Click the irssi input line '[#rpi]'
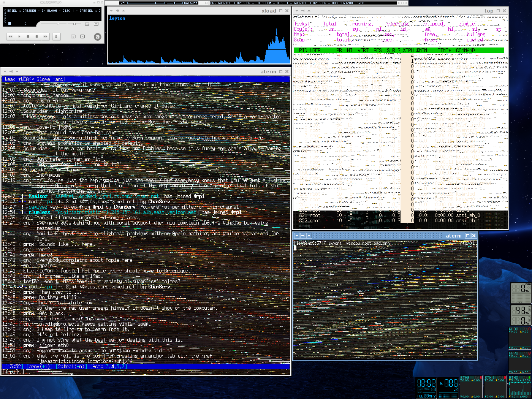 [146, 372]
